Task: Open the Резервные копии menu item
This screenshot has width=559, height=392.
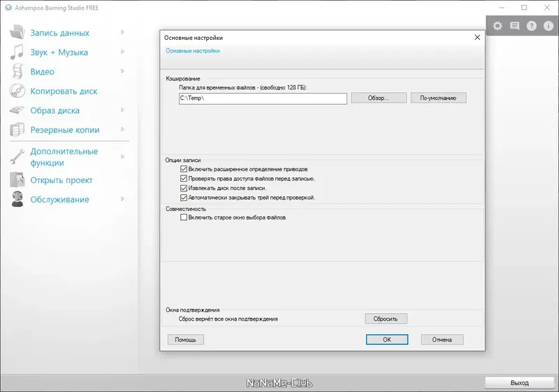Action: point(64,130)
